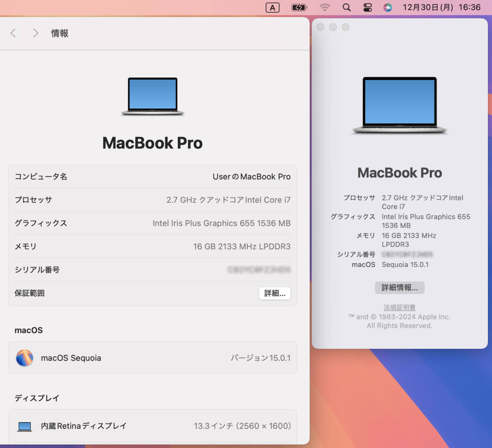Click the macOS Sequoia logo icon

pyautogui.click(x=25, y=358)
